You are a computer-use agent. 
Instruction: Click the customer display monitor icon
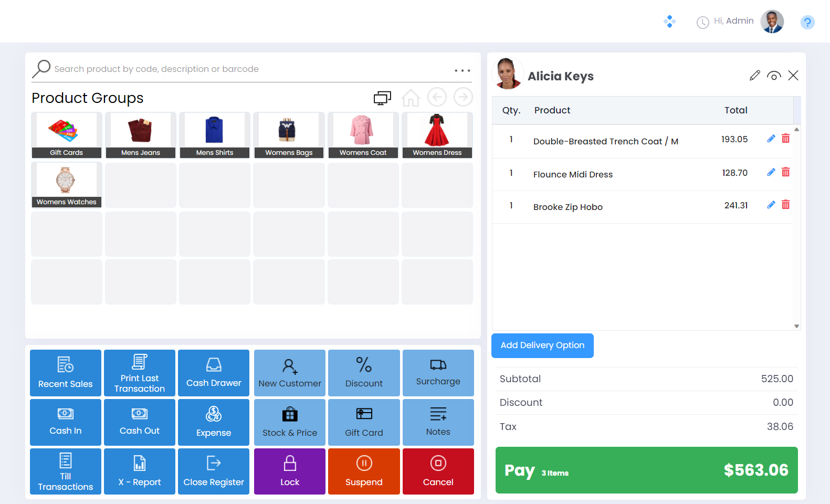coord(382,98)
